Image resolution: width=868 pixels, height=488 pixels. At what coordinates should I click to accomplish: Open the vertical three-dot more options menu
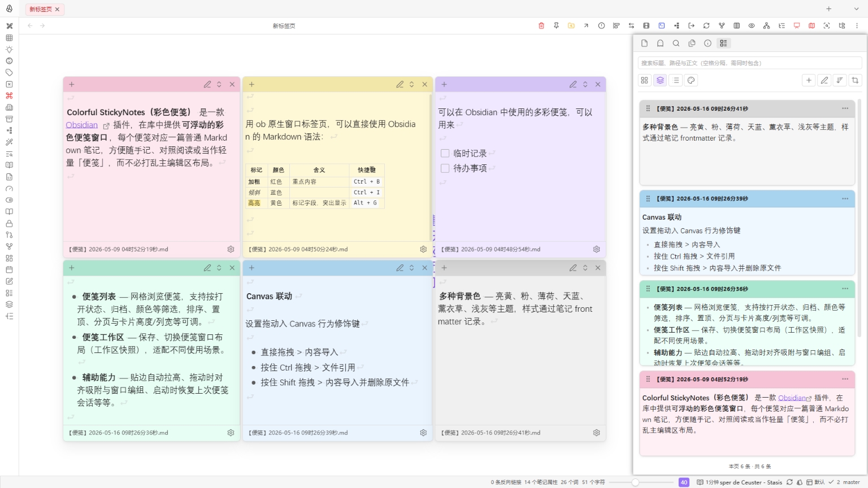tap(857, 25)
